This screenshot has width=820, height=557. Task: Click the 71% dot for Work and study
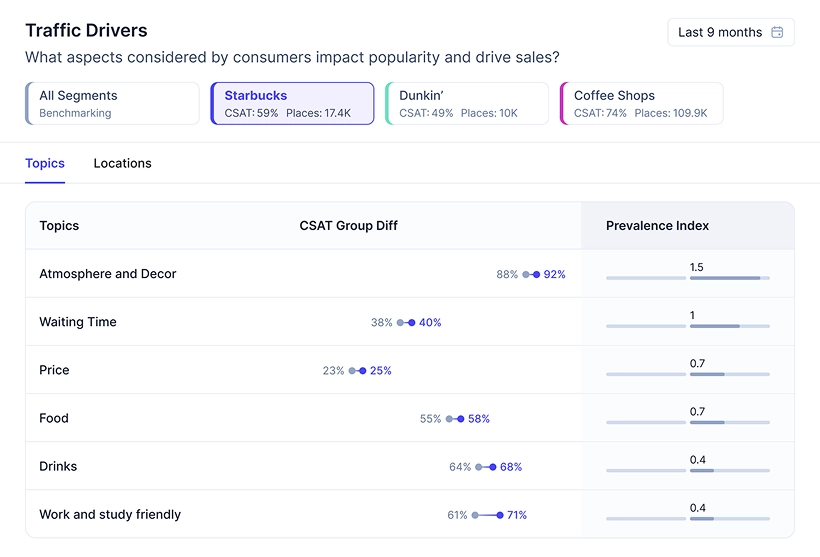(500, 515)
